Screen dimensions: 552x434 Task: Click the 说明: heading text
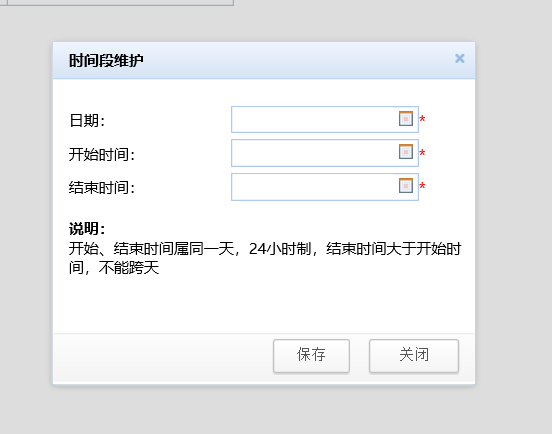pyautogui.click(x=87, y=229)
